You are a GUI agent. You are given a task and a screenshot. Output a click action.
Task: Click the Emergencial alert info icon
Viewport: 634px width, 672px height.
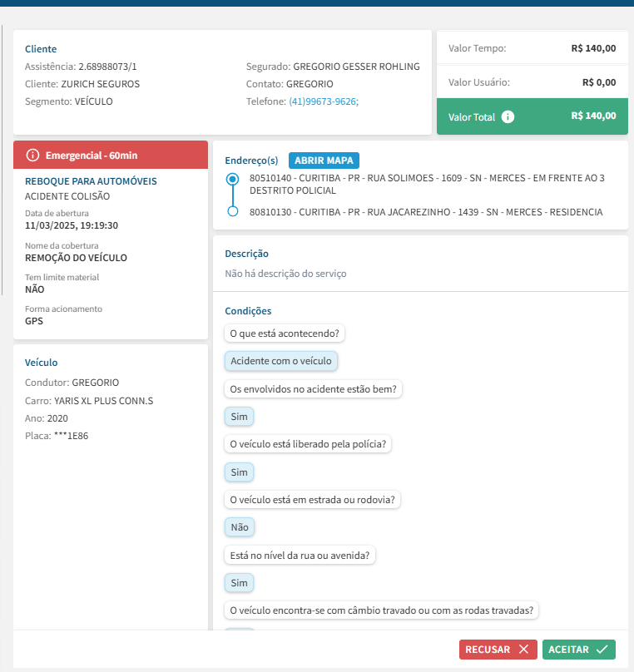[x=32, y=156]
